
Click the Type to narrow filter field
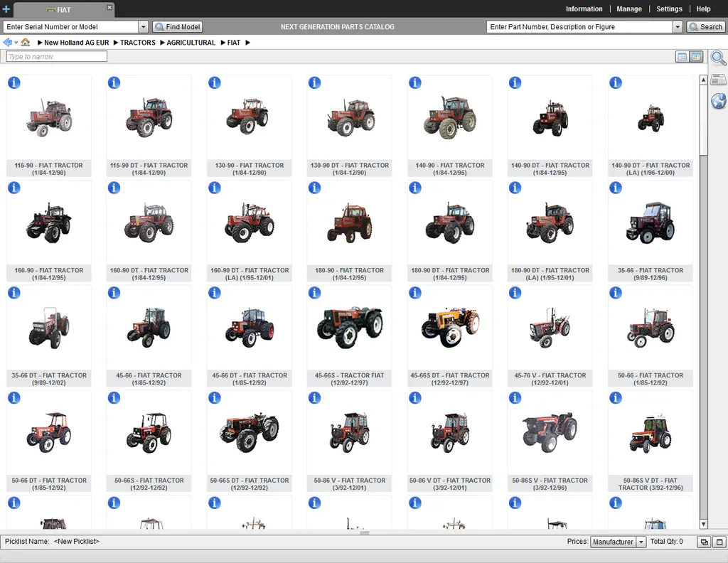click(56, 57)
